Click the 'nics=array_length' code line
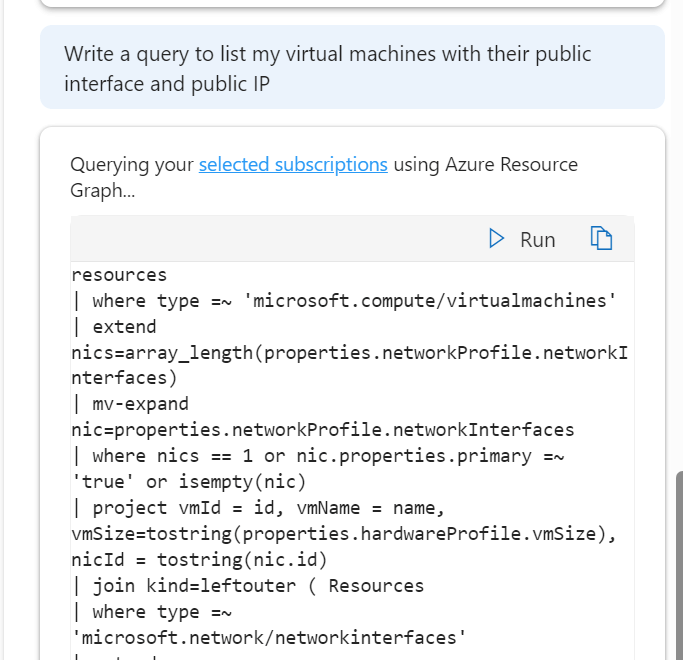Viewport: 683px width, 660px height. [350, 352]
